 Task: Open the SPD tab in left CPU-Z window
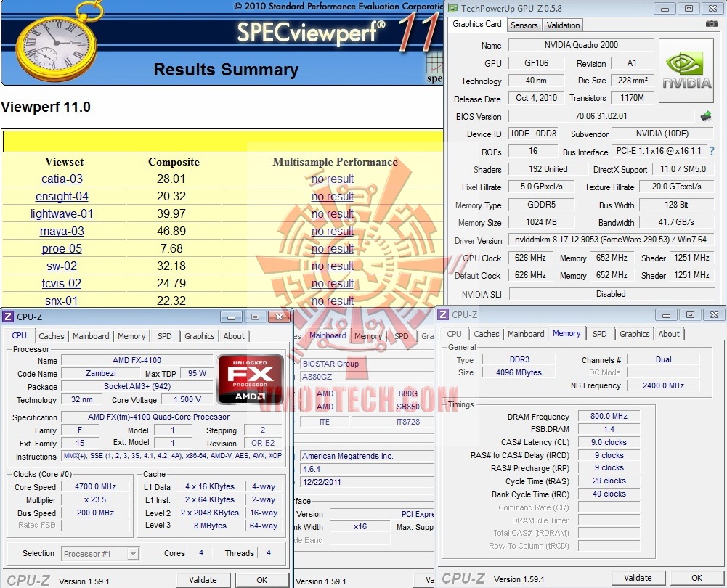coord(165,336)
